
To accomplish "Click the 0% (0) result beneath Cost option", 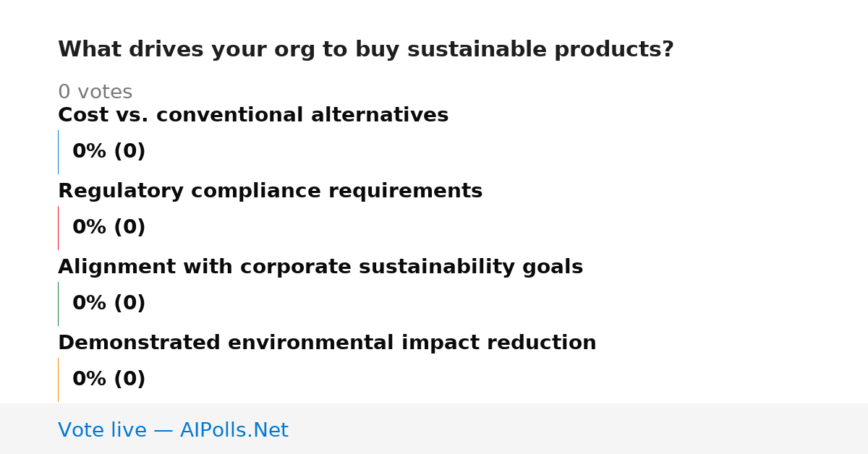I will (109, 152).
